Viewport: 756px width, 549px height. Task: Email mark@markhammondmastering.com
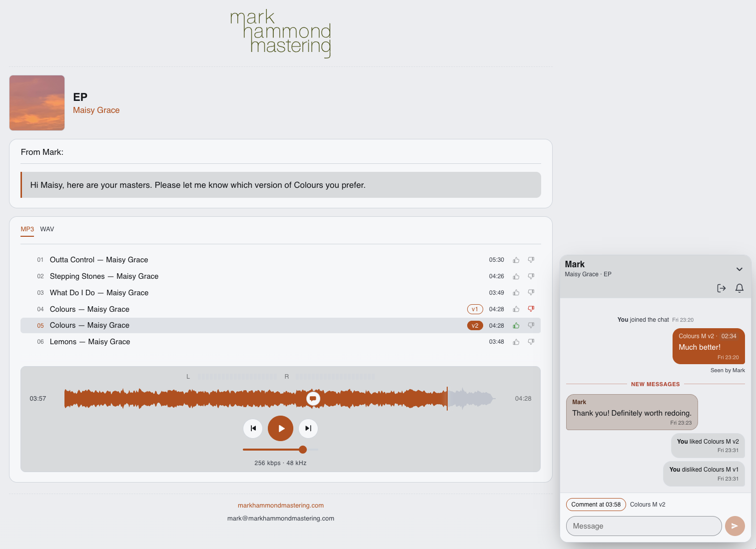coord(280,519)
